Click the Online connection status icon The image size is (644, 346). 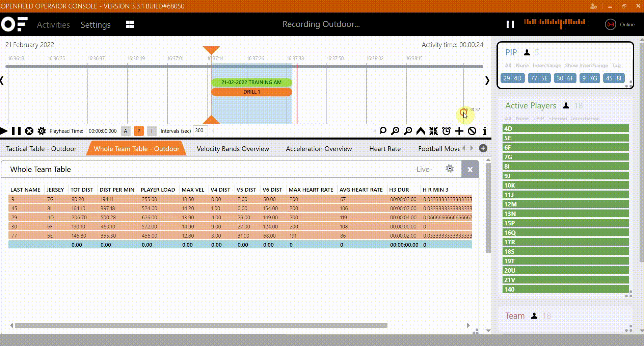pos(610,24)
